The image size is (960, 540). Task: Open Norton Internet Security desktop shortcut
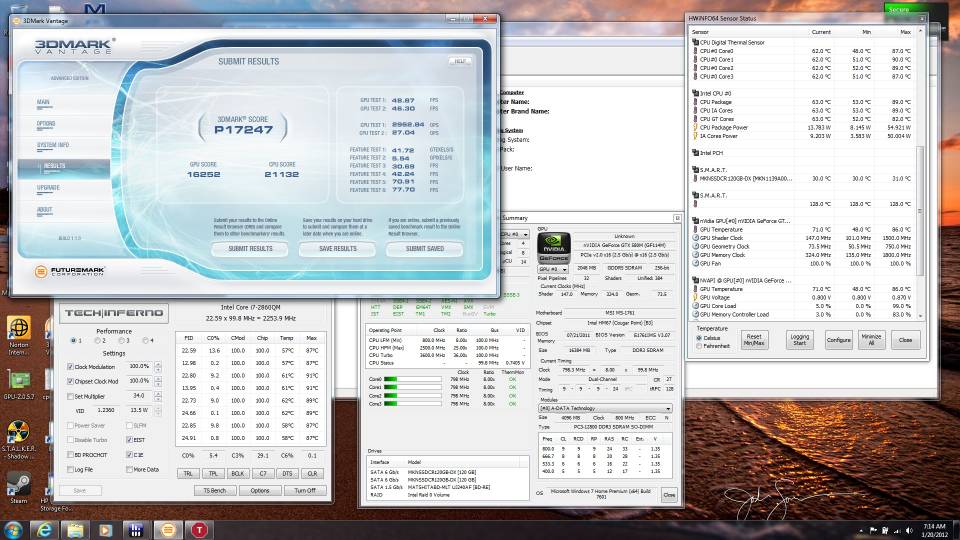coord(18,336)
